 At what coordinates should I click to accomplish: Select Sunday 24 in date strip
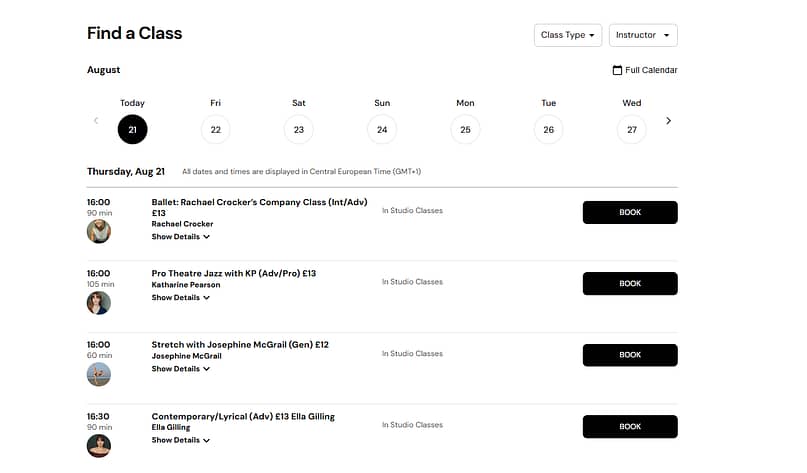(x=382, y=130)
